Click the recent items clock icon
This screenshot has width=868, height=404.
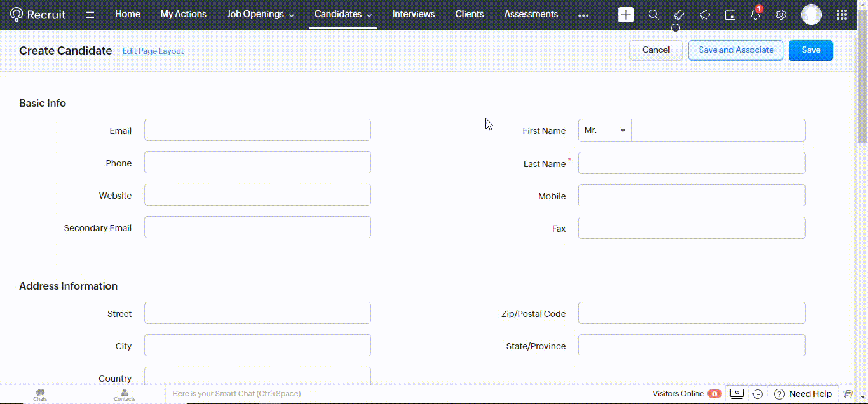click(x=757, y=394)
